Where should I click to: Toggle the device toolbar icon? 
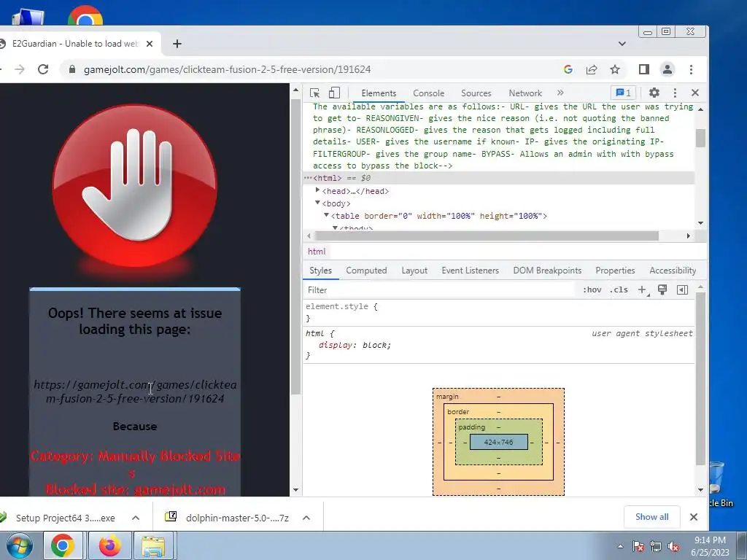(x=334, y=93)
